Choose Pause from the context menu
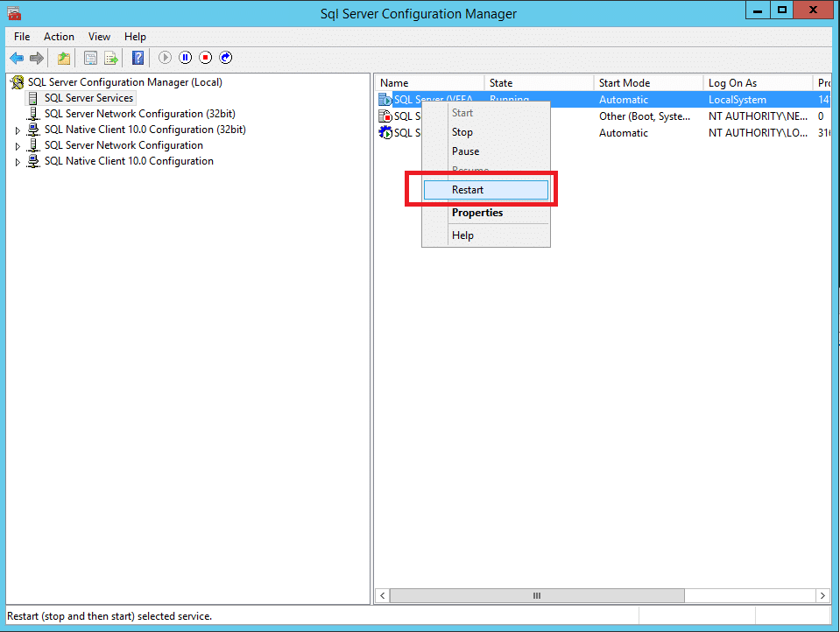This screenshot has width=840, height=632. (486, 151)
